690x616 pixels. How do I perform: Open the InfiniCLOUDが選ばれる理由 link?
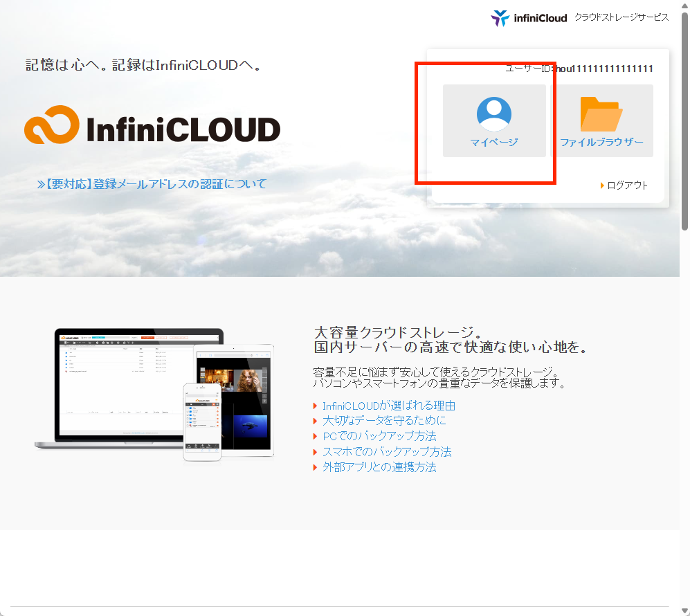(x=388, y=406)
